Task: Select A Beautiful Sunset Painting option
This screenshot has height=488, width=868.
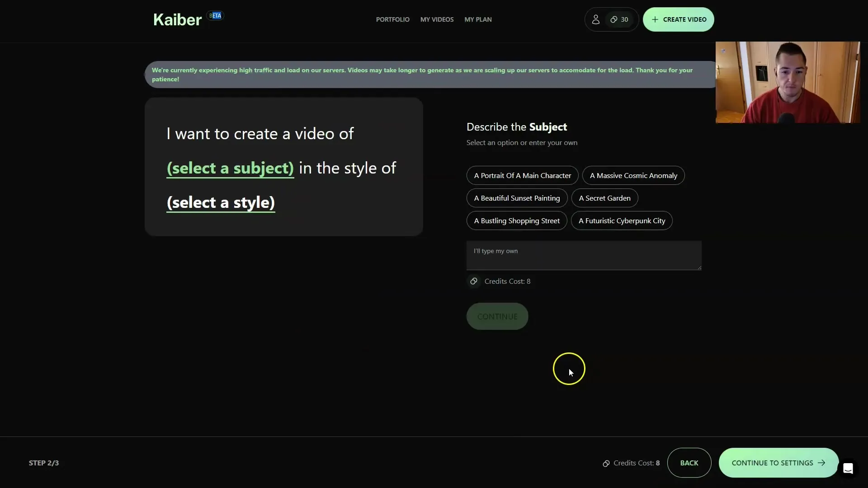Action: (517, 198)
